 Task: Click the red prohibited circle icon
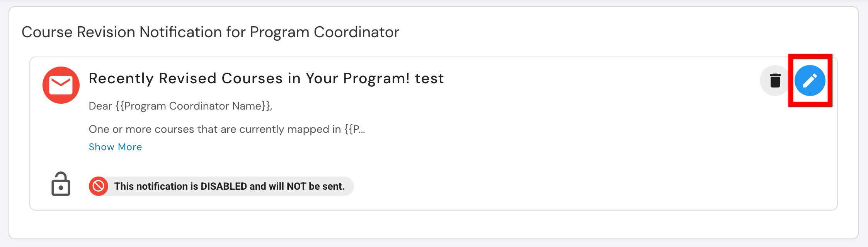coord(99,186)
